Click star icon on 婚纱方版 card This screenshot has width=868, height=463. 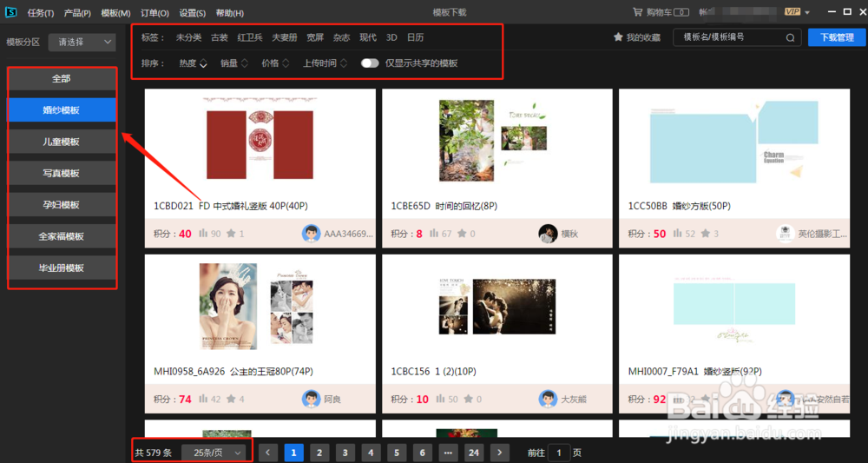click(x=705, y=234)
